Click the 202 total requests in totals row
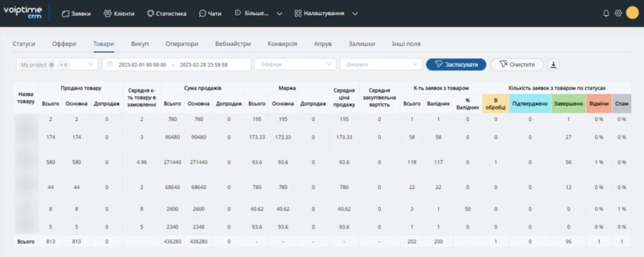The width and height of the screenshot is (644, 257). [x=411, y=242]
